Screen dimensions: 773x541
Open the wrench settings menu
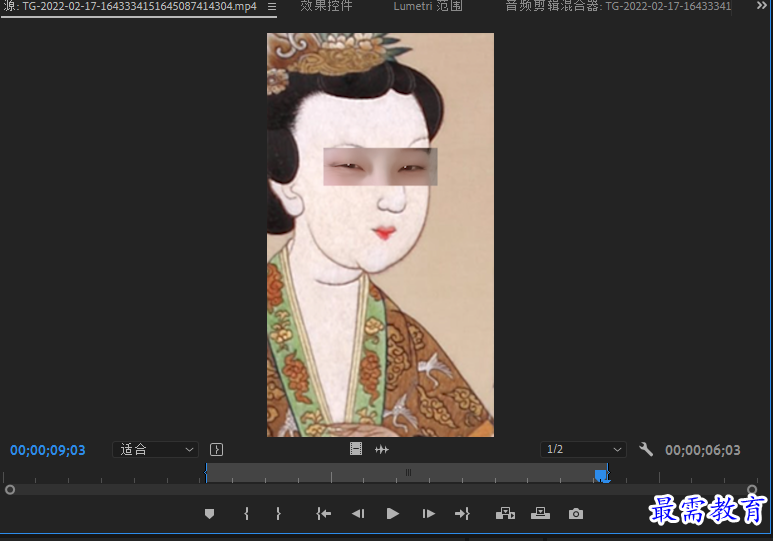(646, 449)
